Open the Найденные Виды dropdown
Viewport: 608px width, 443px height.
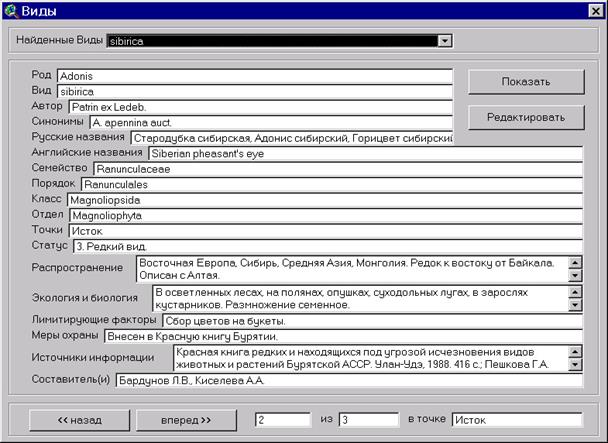click(x=445, y=41)
